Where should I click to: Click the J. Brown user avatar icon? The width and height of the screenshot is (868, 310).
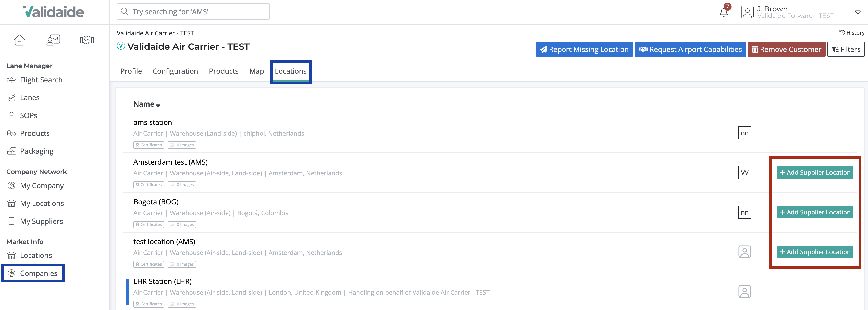[x=747, y=12]
